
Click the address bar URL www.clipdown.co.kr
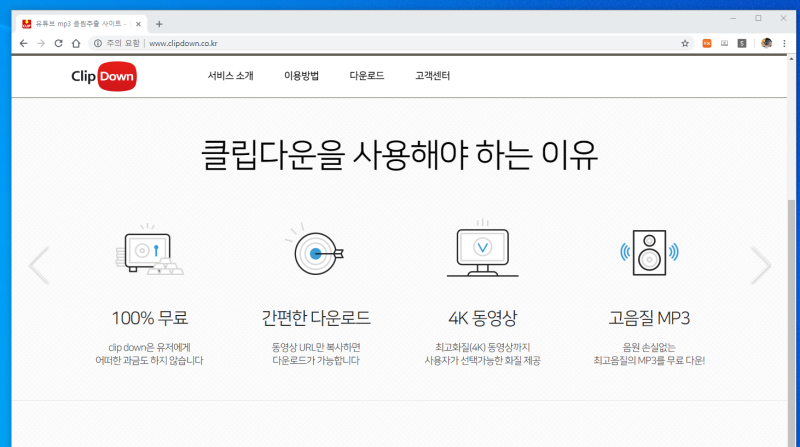tap(183, 43)
